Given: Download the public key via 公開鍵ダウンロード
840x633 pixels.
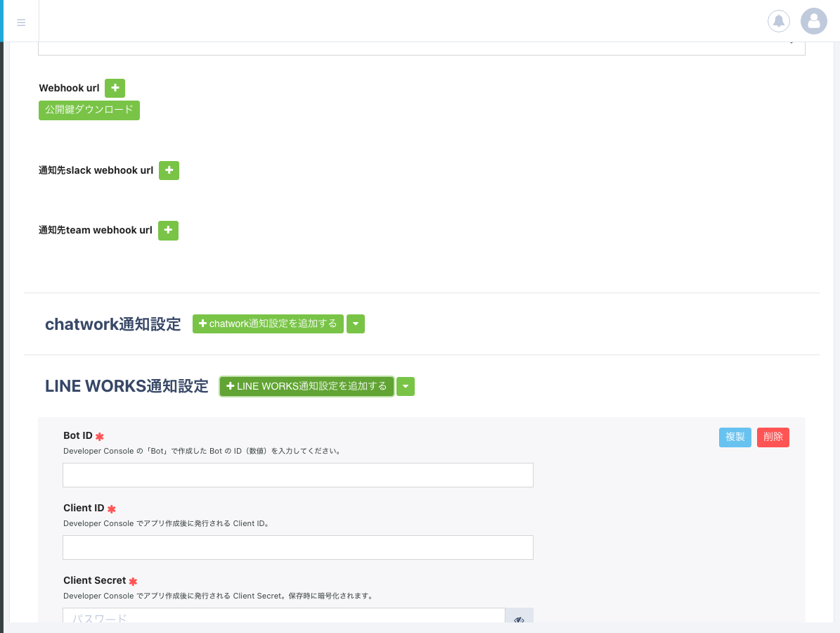Looking at the screenshot, I should pyautogui.click(x=89, y=110).
